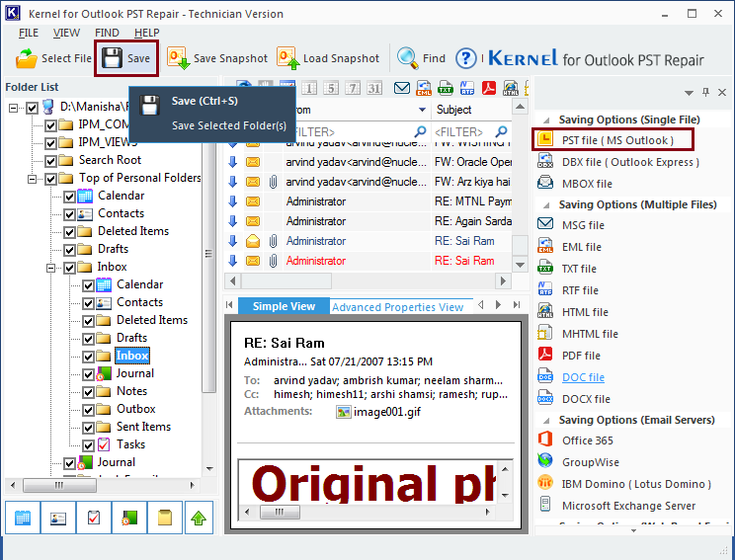Click the yellow notes icon button below the folder list
The width and height of the screenshot is (735, 560).
point(165,518)
